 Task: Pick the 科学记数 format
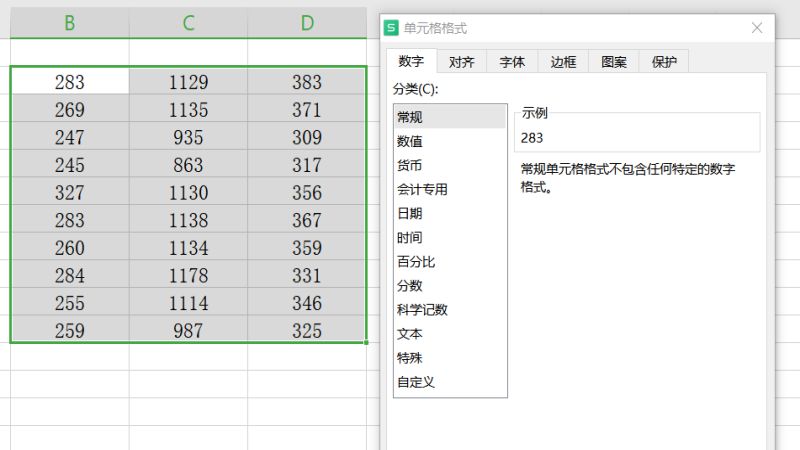(422, 310)
